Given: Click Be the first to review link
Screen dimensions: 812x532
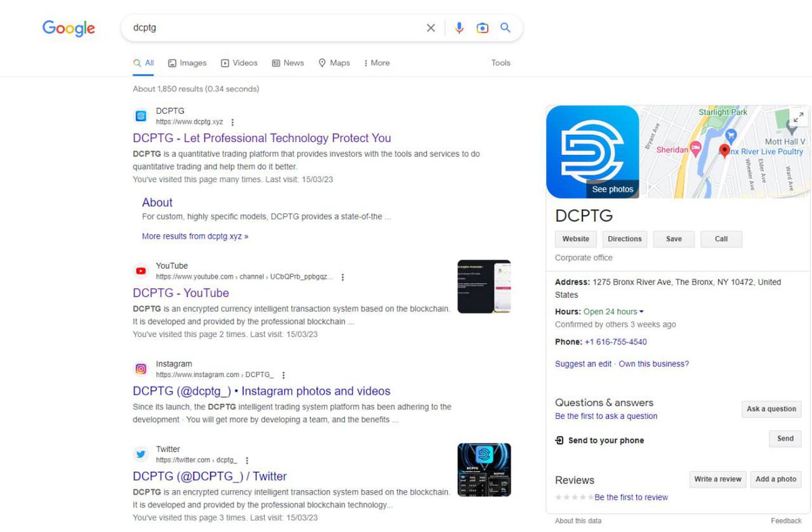Looking at the screenshot, I should (631, 497).
